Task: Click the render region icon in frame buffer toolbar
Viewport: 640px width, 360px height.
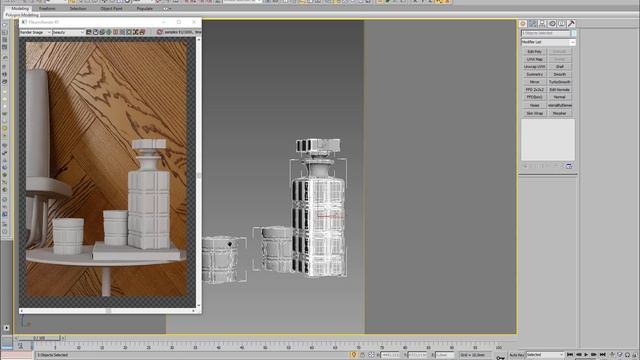Action: coord(129,32)
